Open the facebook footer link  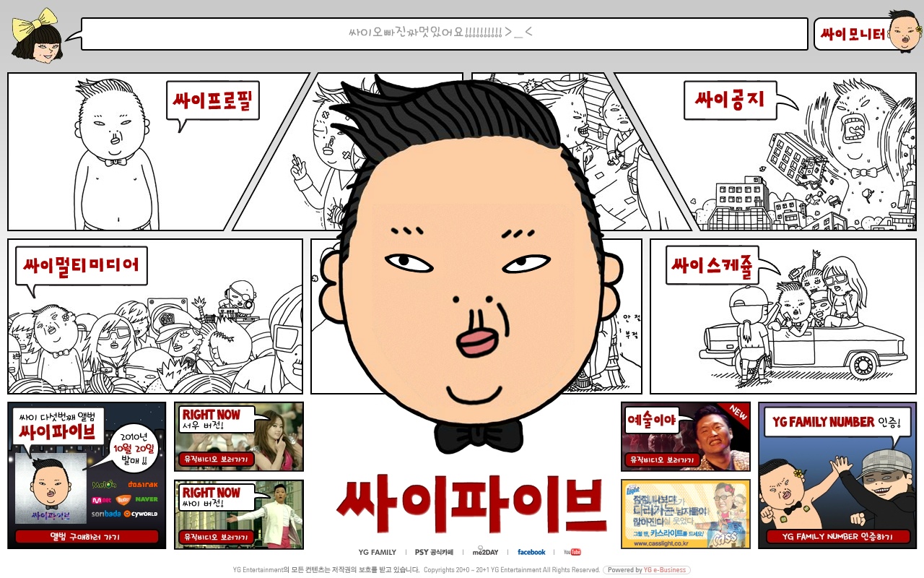(x=531, y=552)
